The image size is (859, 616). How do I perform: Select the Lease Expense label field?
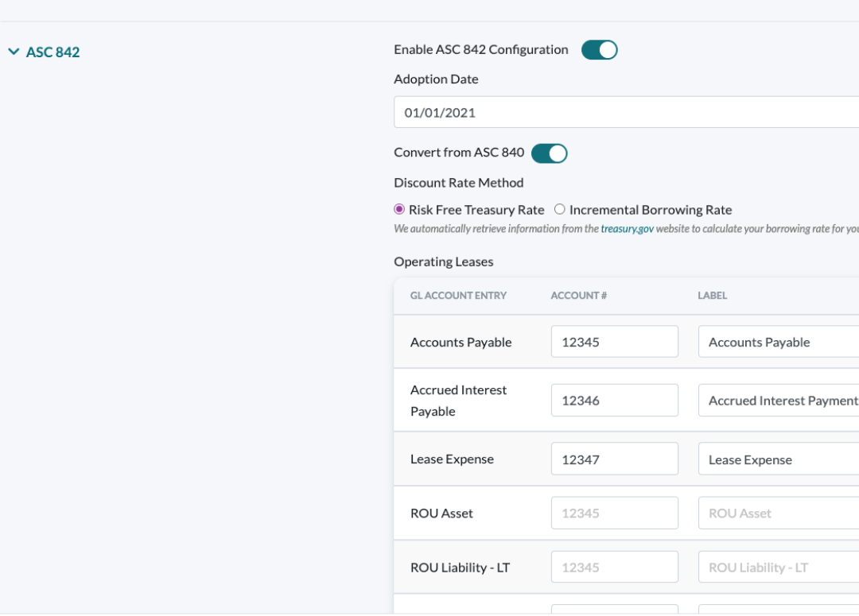coord(775,459)
